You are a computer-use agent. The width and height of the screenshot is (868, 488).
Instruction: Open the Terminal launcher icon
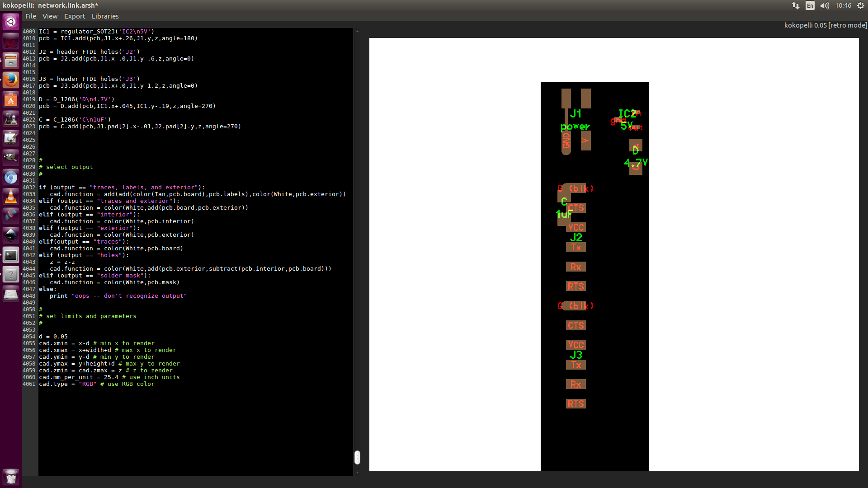[x=11, y=255]
